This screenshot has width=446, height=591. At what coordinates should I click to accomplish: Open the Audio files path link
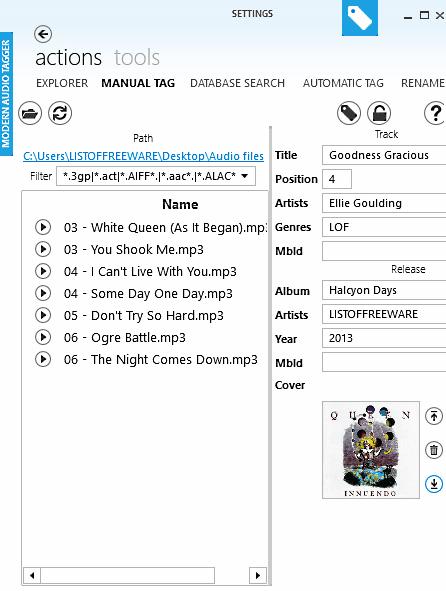[x=143, y=156]
